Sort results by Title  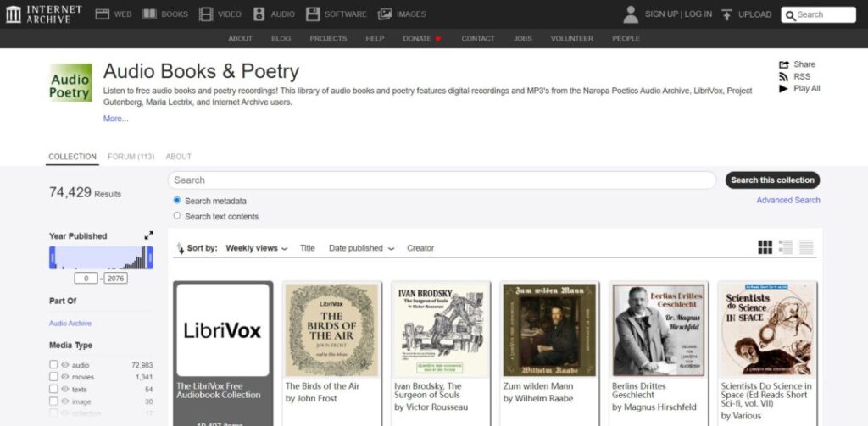click(x=307, y=248)
